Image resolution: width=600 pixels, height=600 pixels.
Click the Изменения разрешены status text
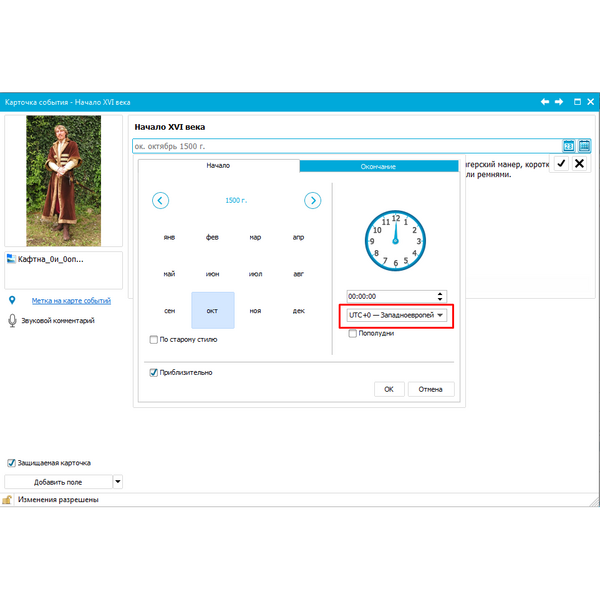[x=58, y=500]
